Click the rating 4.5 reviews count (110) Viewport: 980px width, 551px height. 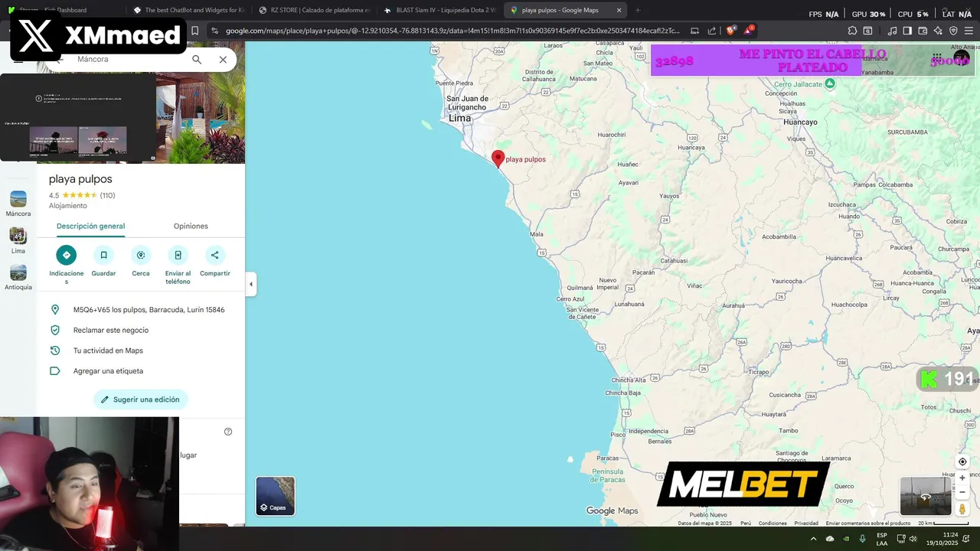tap(107, 195)
